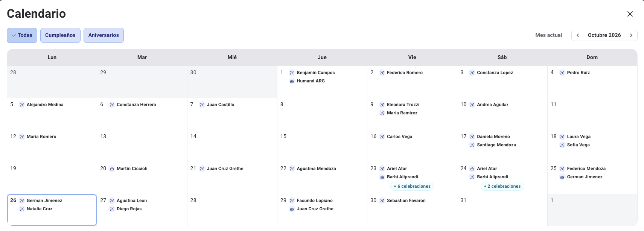Open Martín Ciccioli entry on day 20

[x=128, y=169]
